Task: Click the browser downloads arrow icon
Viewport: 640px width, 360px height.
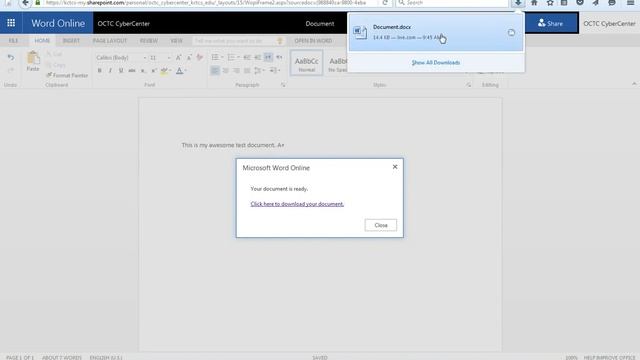Action: pyautogui.click(x=518, y=3)
